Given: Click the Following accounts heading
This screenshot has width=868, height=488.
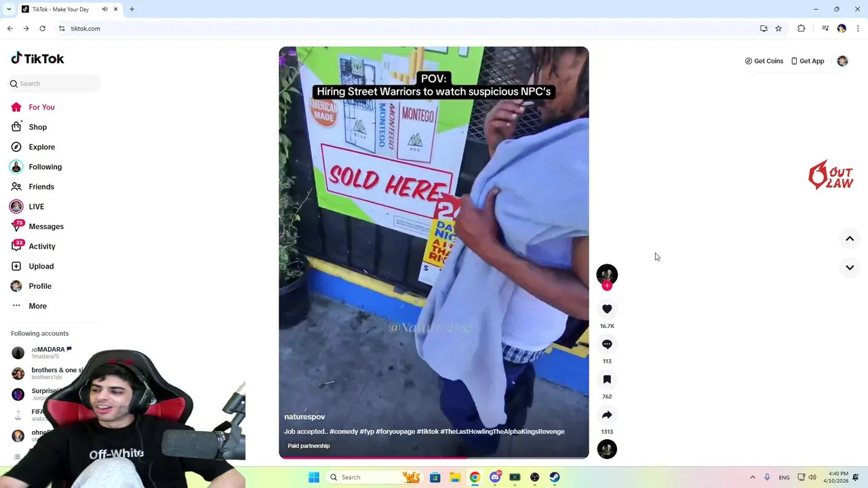Looking at the screenshot, I should click(x=39, y=333).
